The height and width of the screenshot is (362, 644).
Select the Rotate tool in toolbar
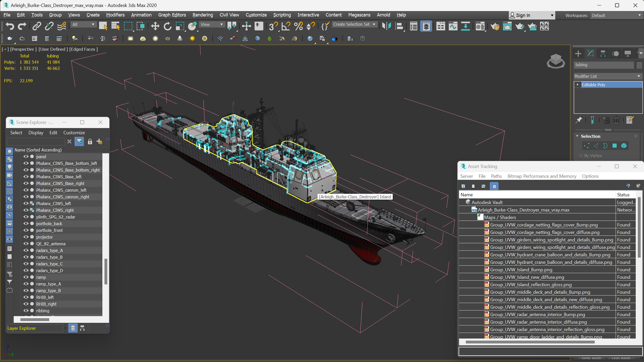click(x=167, y=27)
